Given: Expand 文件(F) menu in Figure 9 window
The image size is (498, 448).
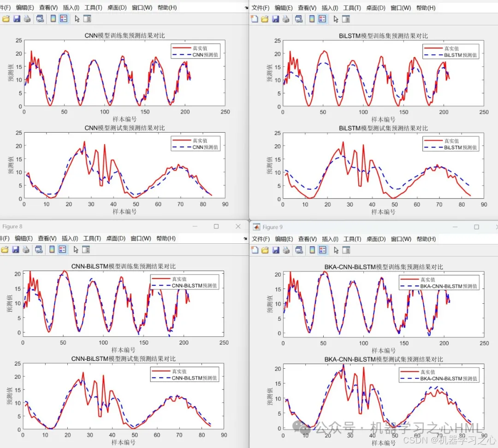Looking at the screenshot, I should 261,239.
